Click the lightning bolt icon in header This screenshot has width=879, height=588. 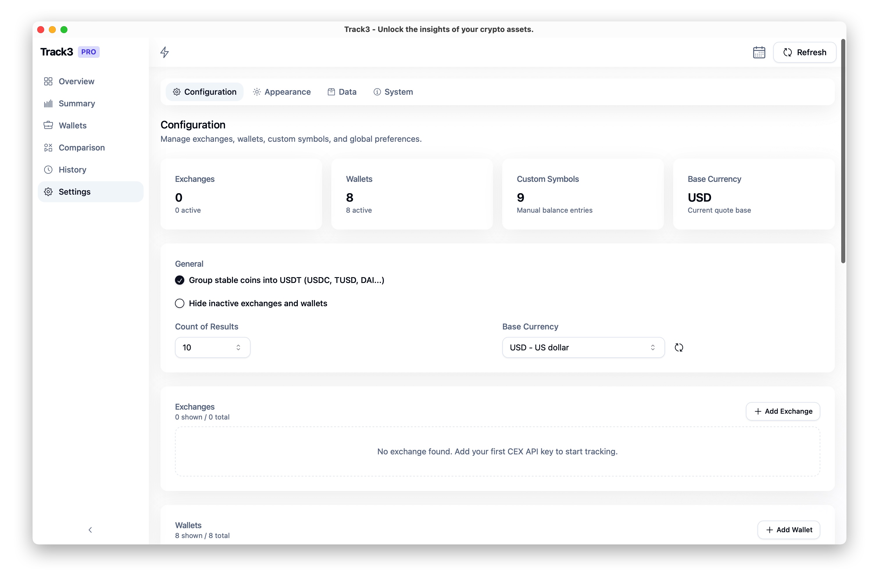click(164, 52)
